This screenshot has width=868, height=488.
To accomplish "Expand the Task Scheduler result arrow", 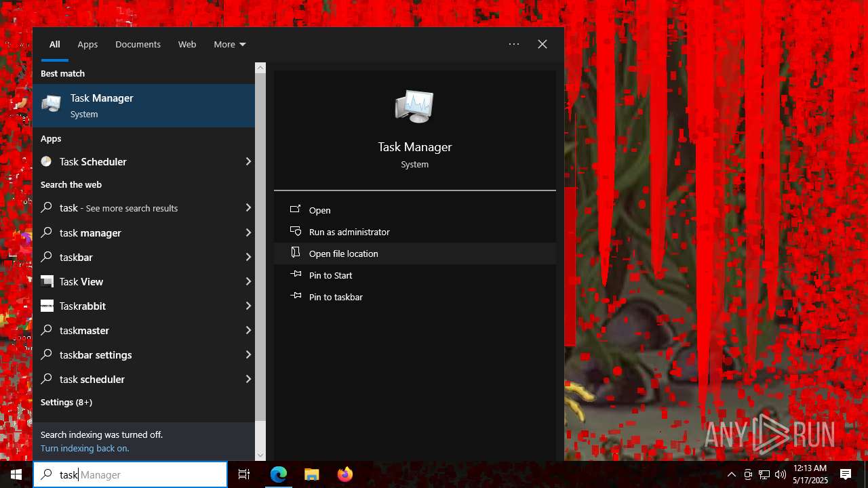I will [248, 161].
